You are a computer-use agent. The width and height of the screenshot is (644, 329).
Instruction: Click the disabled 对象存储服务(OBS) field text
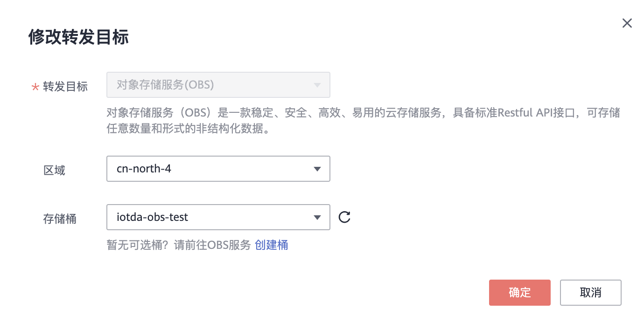click(x=165, y=85)
